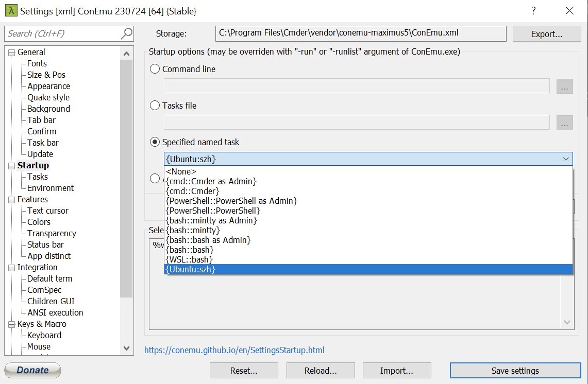The width and height of the screenshot is (588, 384).
Task: Collapse the General tree node
Action: (x=12, y=53)
